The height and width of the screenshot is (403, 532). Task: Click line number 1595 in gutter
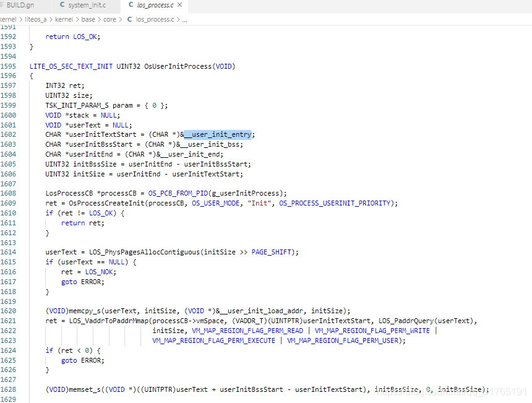click(x=8, y=66)
